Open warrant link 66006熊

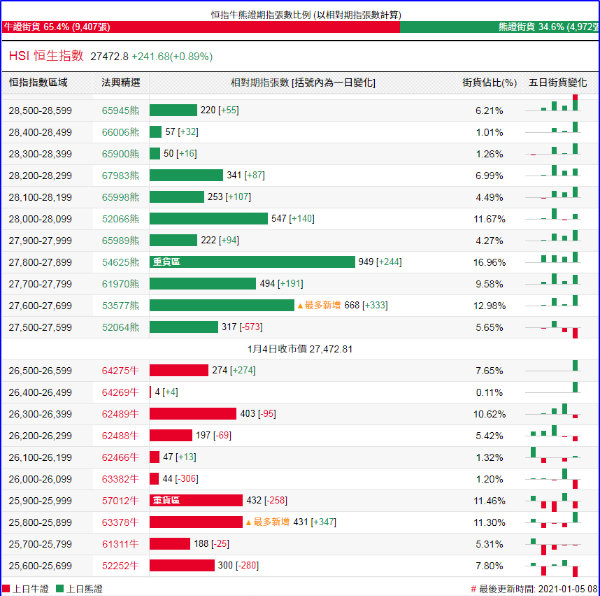click(x=120, y=132)
